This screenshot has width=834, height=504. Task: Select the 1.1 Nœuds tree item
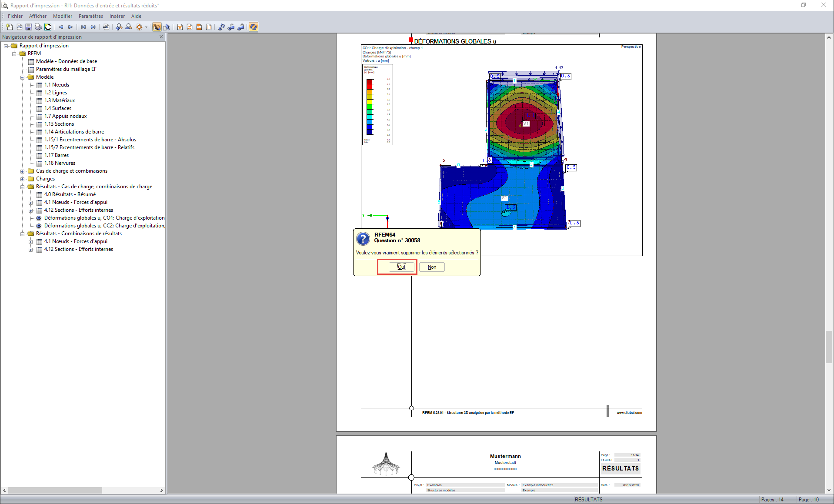pyautogui.click(x=57, y=85)
